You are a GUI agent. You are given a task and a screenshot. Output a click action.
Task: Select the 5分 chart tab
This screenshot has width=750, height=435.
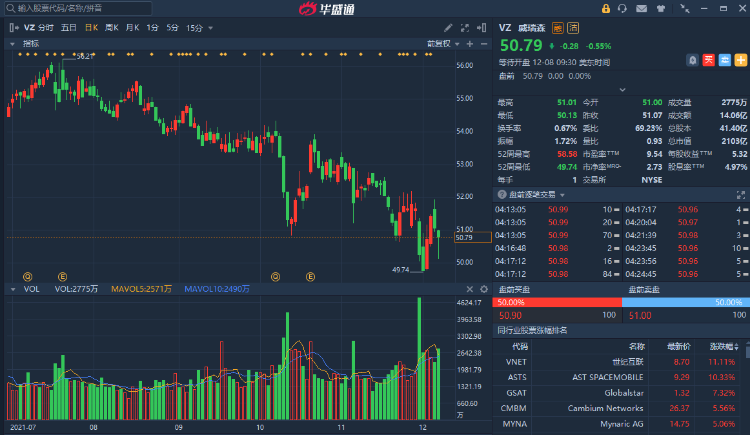point(172,28)
